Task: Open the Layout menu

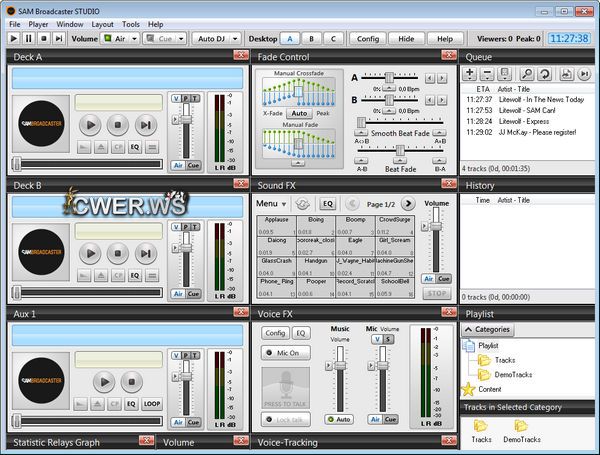Action: point(102,24)
